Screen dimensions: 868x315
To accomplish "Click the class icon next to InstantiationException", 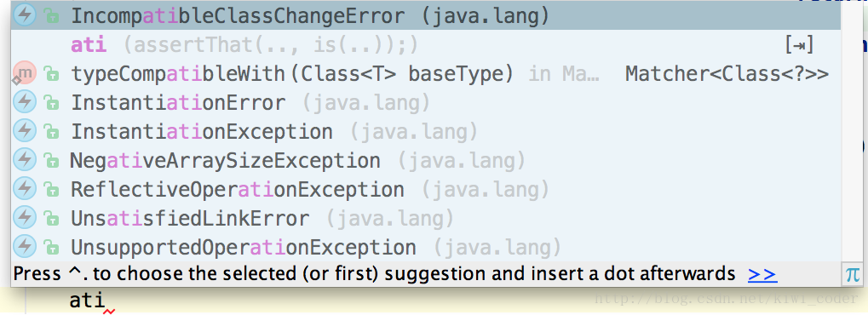I will click(24, 130).
